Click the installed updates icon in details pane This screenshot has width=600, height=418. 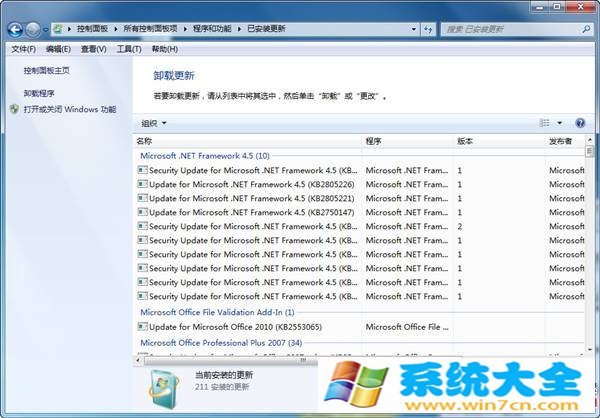pos(164,388)
